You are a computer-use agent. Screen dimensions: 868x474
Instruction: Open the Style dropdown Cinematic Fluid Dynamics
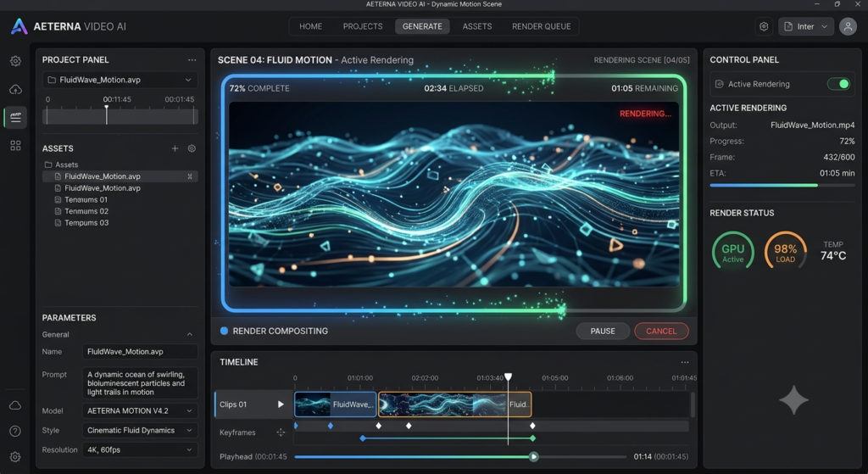pos(140,430)
